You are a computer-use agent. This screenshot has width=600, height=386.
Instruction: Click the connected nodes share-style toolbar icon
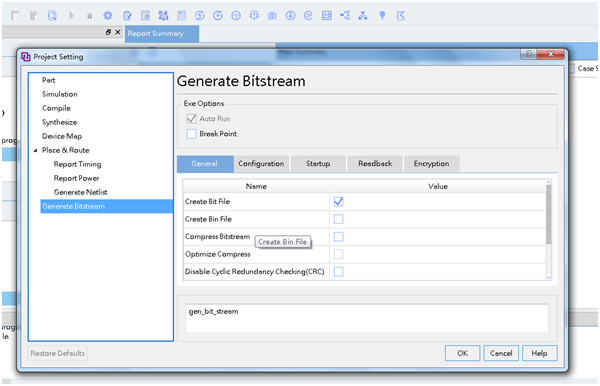click(345, 16)
